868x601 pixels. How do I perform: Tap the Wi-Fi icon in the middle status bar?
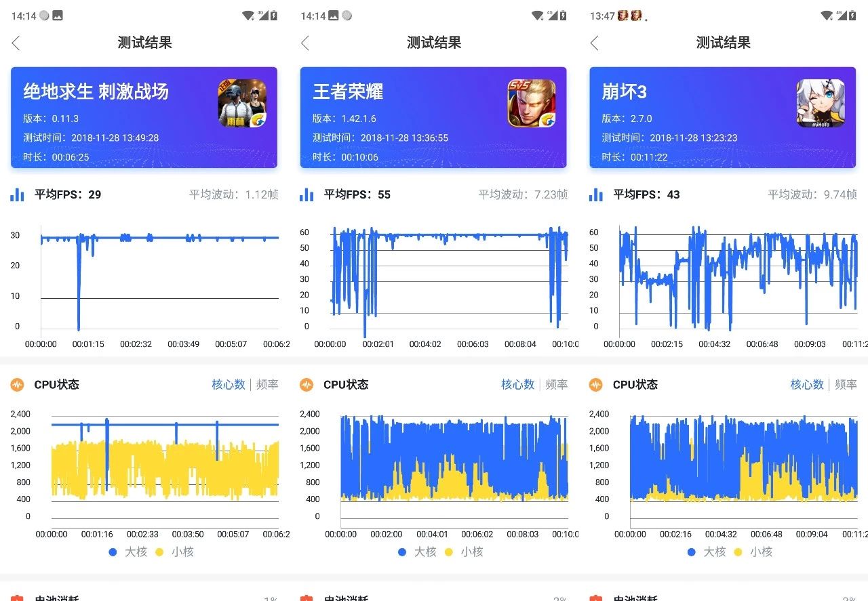coord(537,15)
